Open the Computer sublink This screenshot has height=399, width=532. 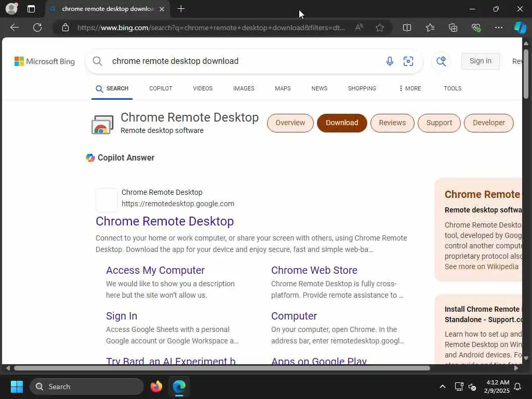click(x=294, y=316)
